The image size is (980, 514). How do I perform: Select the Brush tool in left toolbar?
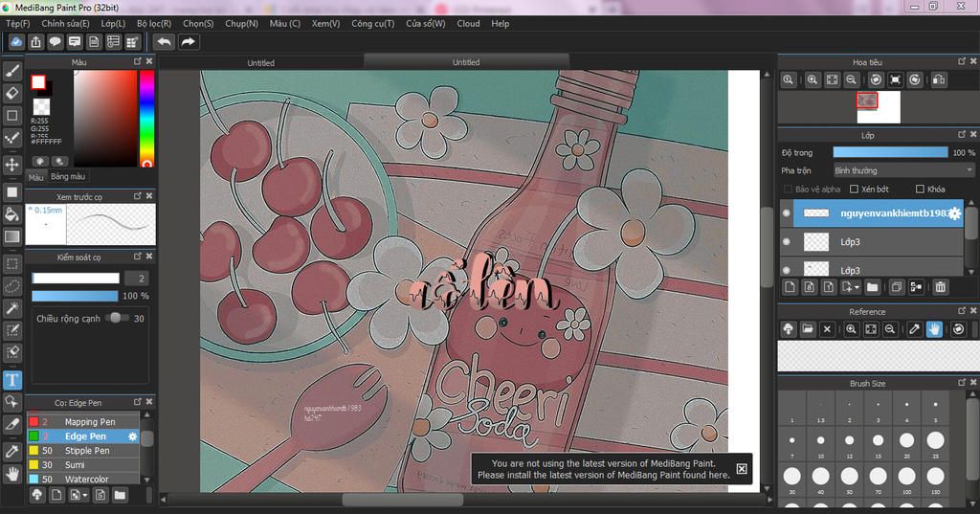click(11, 71)
